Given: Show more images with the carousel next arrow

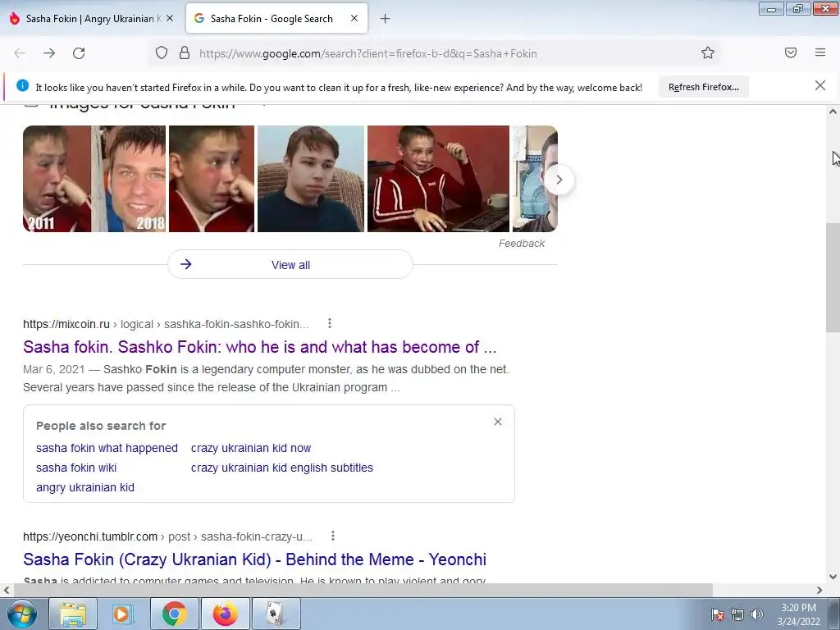Looking at the screenshot, I should click(x=559, y=180).
